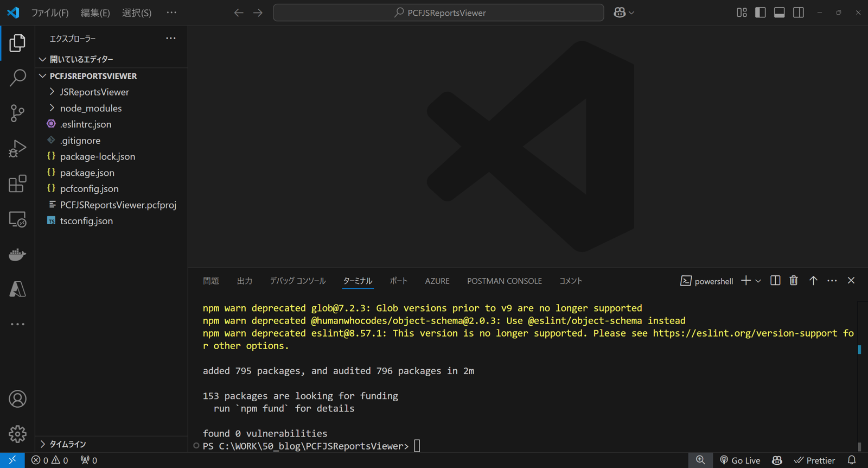Open Explorer views and more actions

tap(171, 39)
